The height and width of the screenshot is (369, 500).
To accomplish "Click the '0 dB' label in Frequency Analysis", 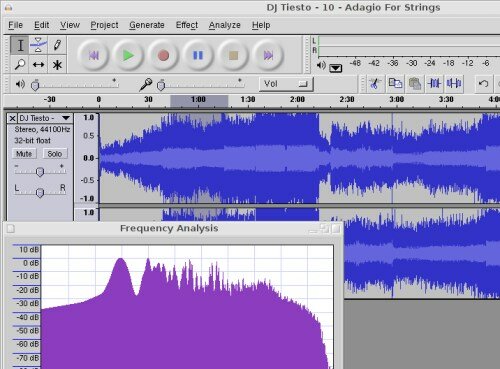I will click(x=31, y=263).
